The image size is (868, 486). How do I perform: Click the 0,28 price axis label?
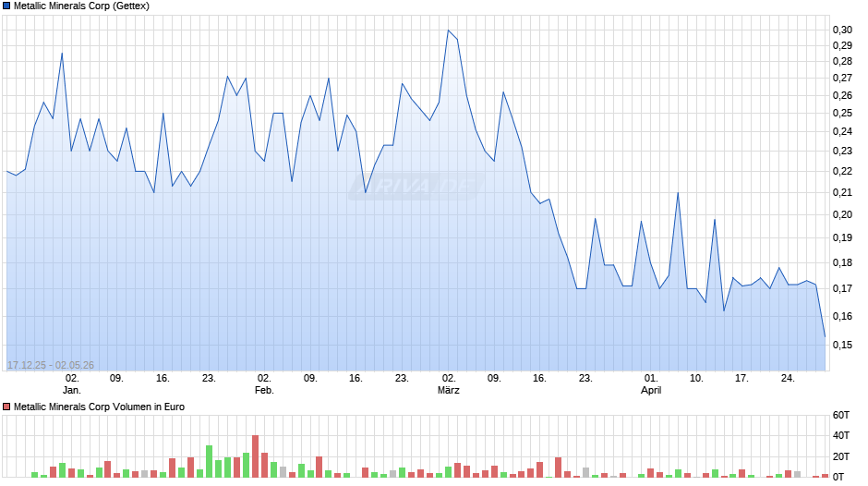[842, 62]
